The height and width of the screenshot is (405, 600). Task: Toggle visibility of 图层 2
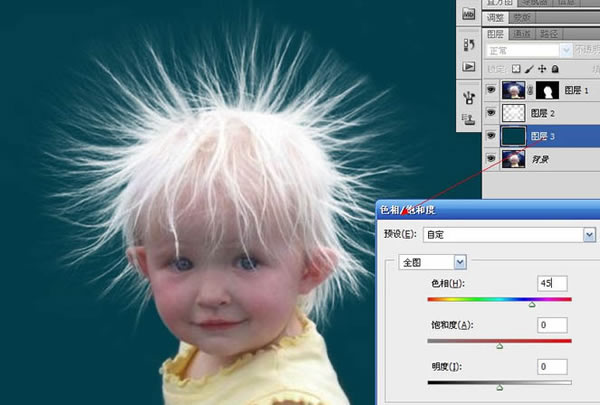[x=491, y=113]
